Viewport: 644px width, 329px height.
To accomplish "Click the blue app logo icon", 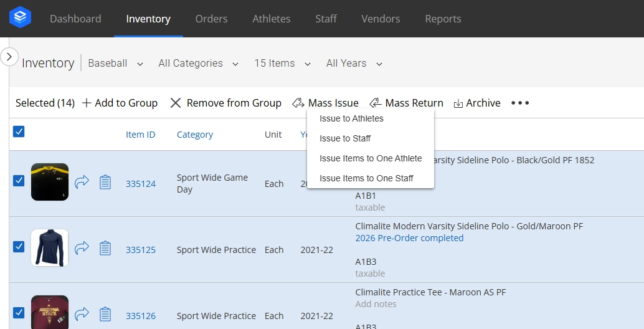I will click(x=20, y=17).
